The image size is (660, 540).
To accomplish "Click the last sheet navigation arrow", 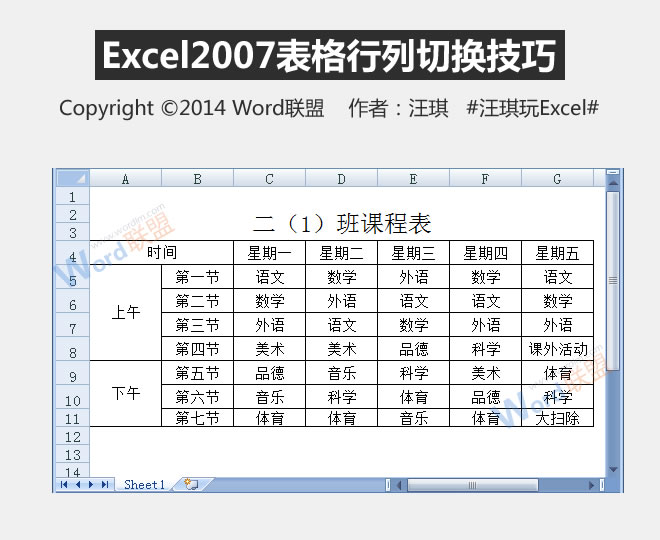I will [x=104, y=485].
